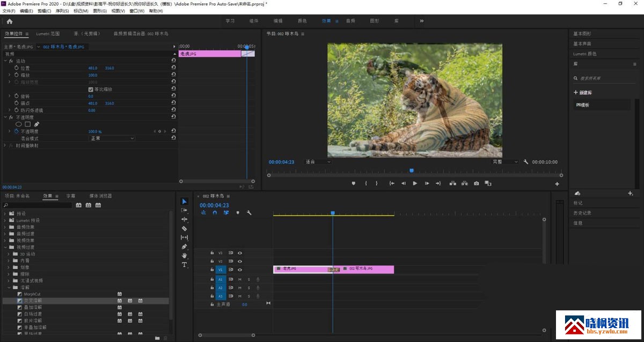Toggle the lock on track V1

[x=212, y=270]
